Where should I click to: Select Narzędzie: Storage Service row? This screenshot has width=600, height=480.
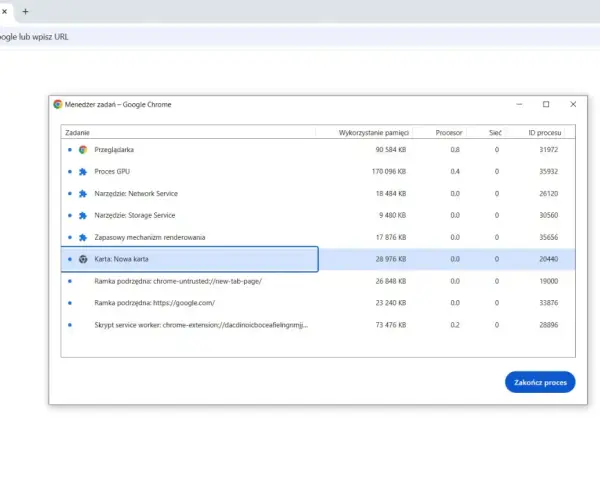click(318, 216)
